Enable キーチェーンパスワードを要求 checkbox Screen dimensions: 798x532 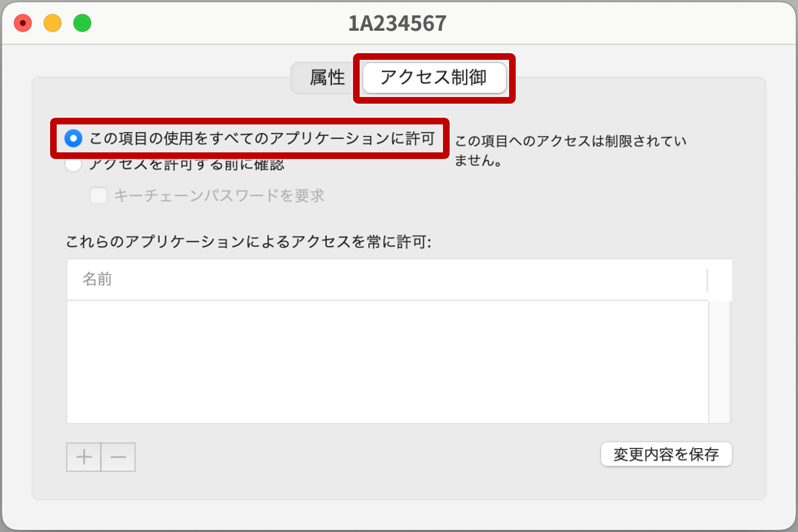pos(98,195)
